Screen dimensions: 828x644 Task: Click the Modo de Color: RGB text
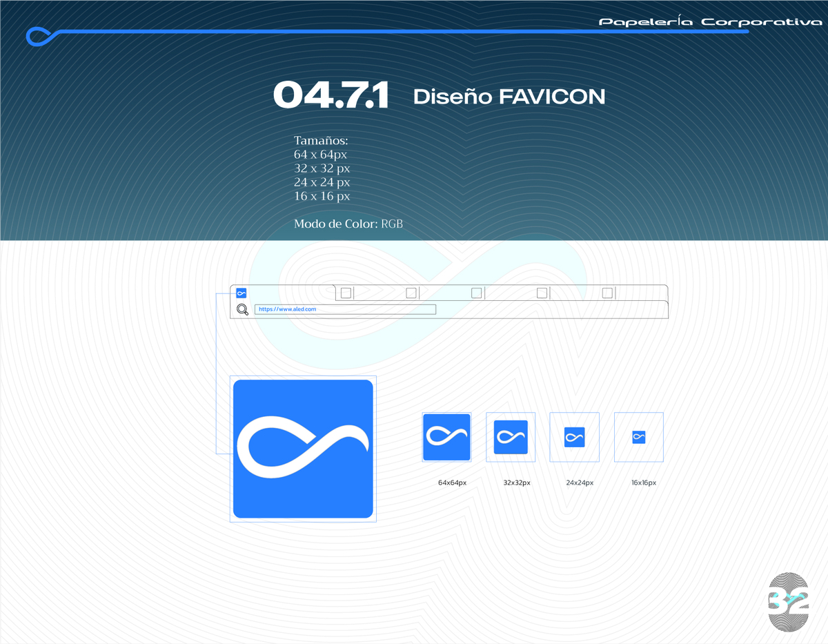[348, 224]
